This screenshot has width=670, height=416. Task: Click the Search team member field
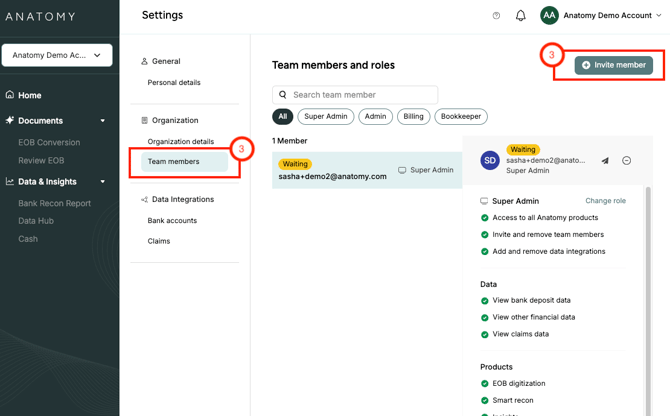[362, 95]
